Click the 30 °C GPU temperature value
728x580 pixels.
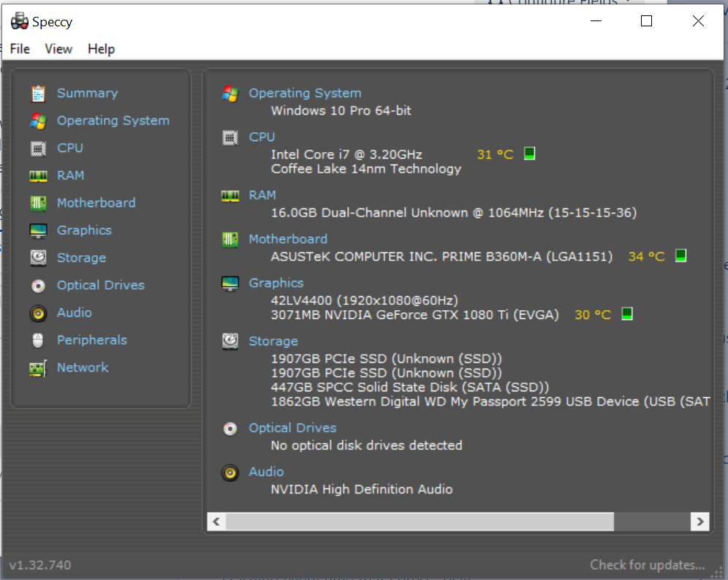click(593, 315)
